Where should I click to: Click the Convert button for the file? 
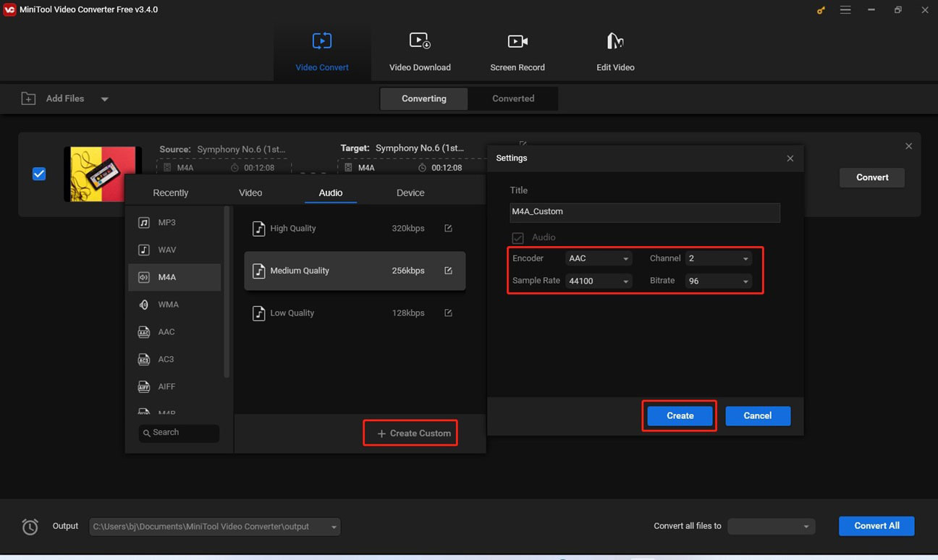872,177
